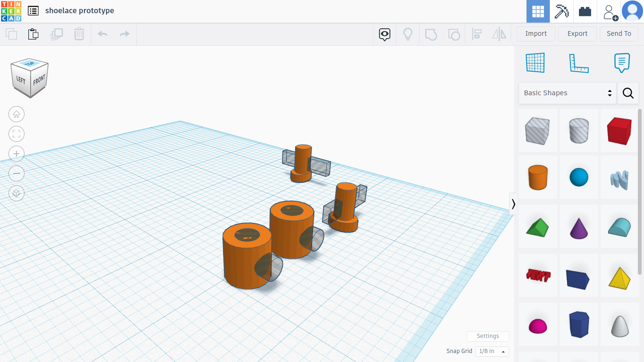Viewport: 644px width, 362px height.
Task: Open the Snap Grid 1/8 in dropdown
Action: click(492, 351)
